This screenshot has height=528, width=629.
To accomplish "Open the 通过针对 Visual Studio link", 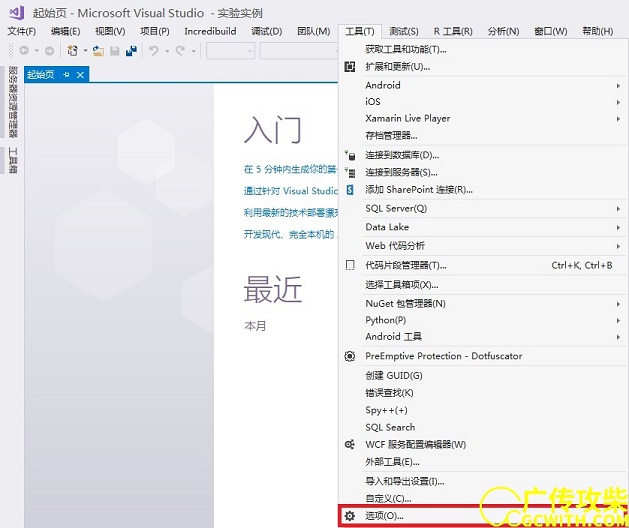I will [x=291, y=191].
